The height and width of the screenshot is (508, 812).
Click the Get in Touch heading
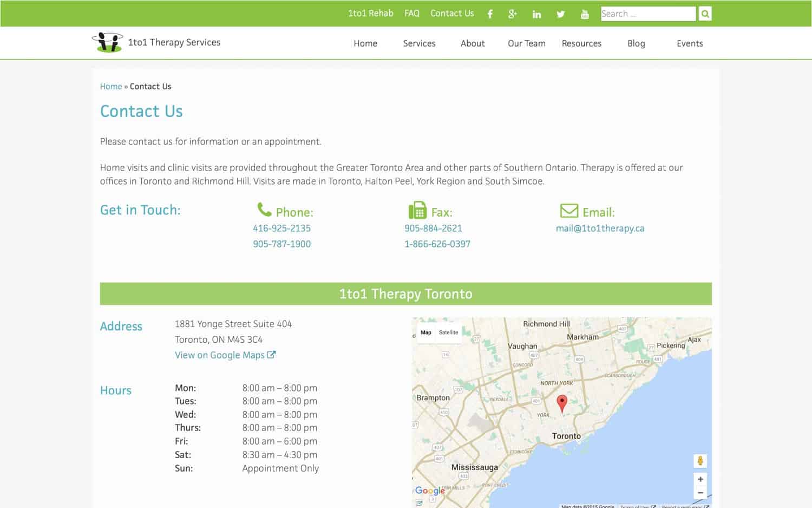[x=140, y=210]
